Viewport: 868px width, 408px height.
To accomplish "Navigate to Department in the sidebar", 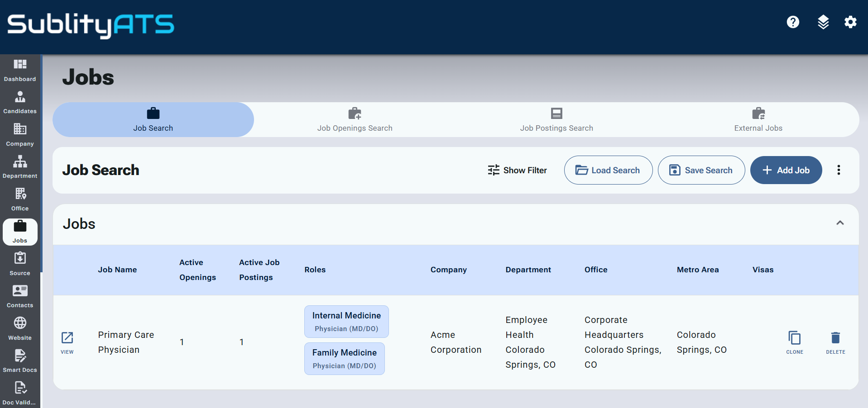I will click(x=20, y=167).
